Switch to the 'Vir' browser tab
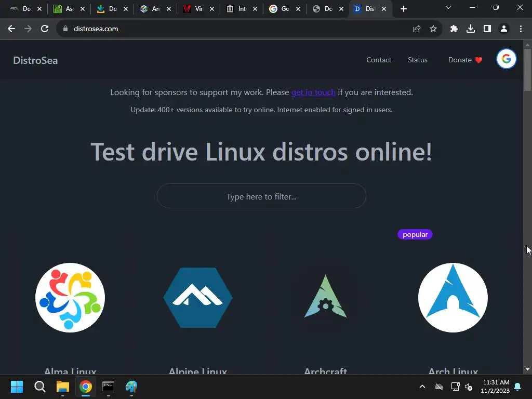The width and height of the screenshot is (532, 399). 198,9
